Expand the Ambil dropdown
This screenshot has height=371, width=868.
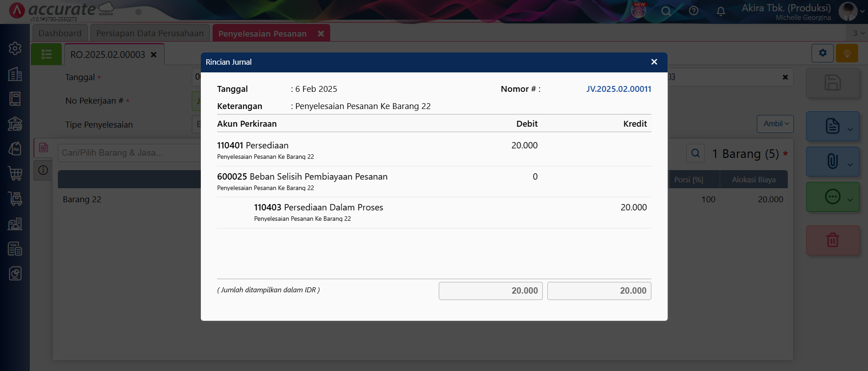coord(775,124)
